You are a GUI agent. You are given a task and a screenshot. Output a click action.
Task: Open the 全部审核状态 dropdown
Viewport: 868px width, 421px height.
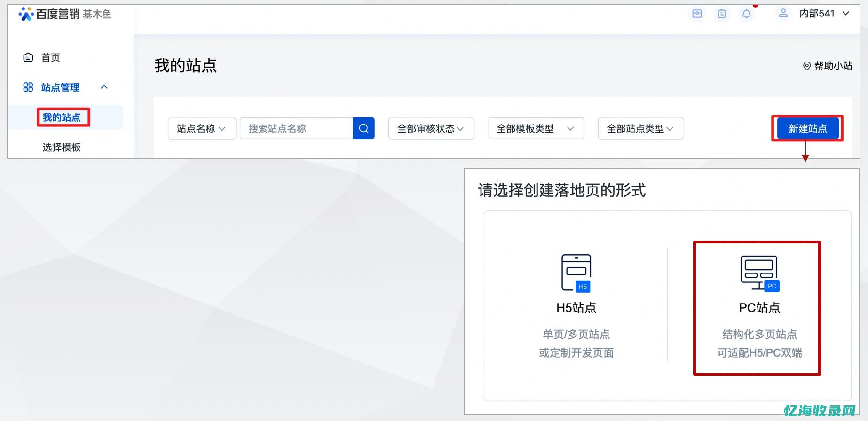431,128
